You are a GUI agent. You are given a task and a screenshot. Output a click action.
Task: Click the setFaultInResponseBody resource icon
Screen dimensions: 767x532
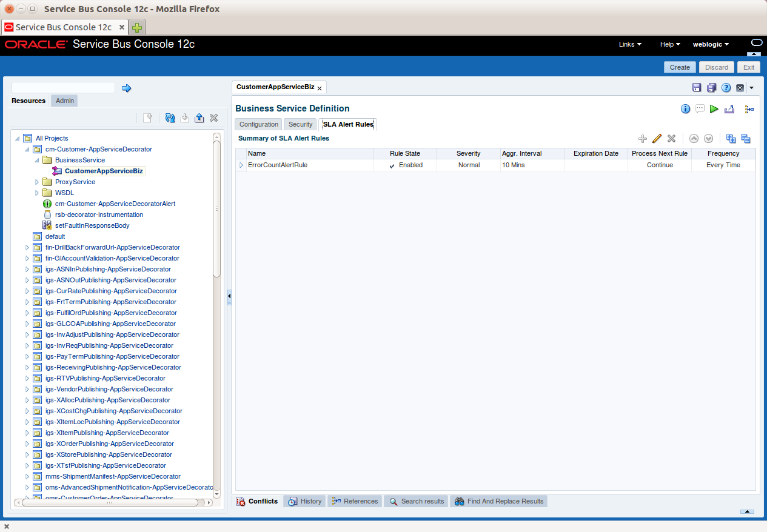pos(47,225)
